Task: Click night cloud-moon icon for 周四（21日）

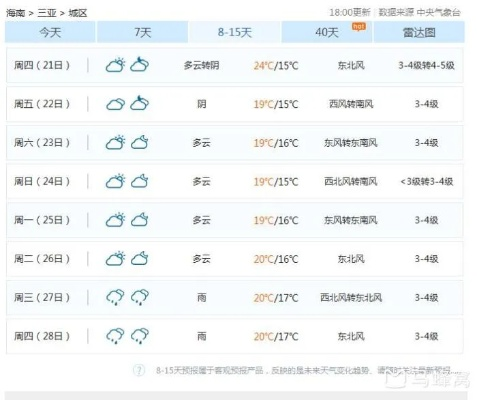Action: tap(140, 64)
